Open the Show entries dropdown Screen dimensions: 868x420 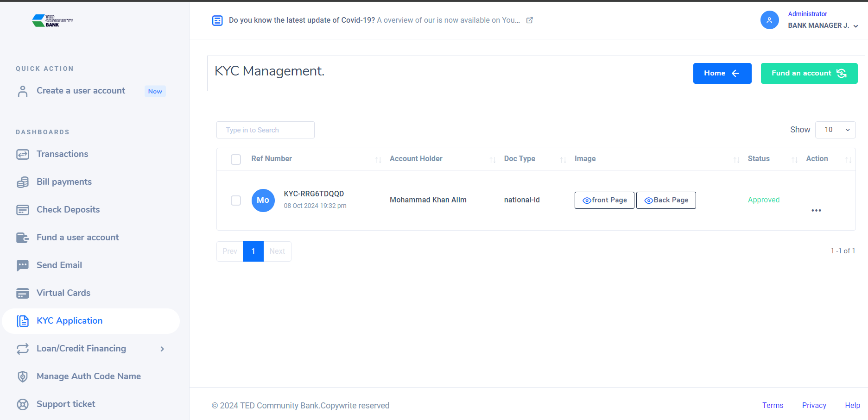[835, 130]
